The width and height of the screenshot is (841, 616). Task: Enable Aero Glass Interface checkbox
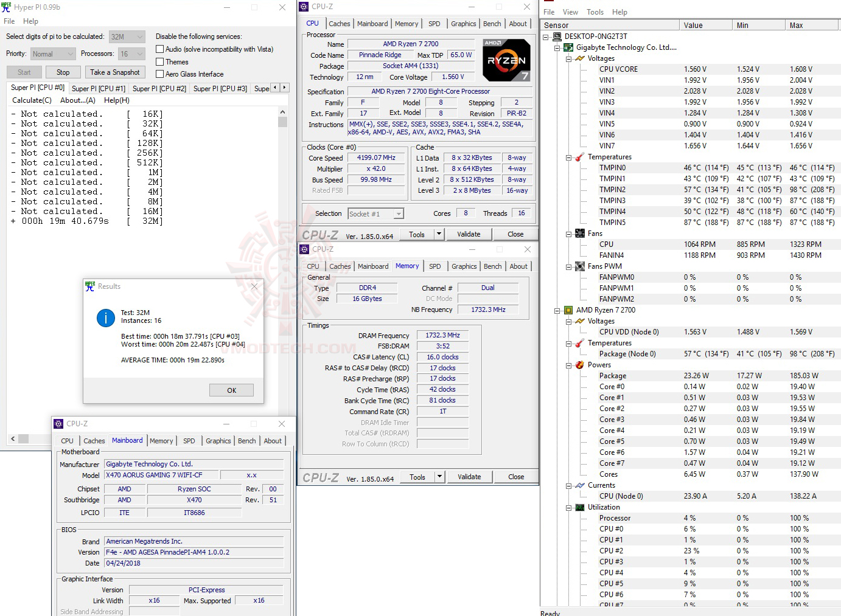coord(158,74)
